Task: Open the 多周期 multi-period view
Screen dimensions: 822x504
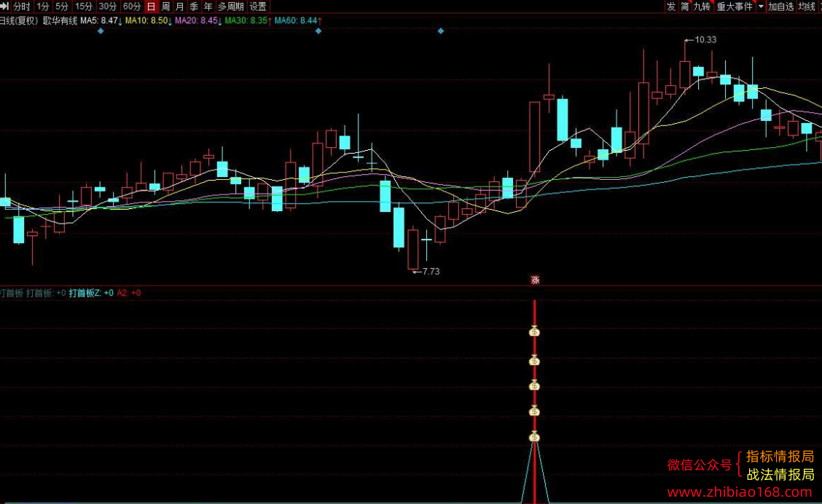Action: pyautogui.click(x=231, y=7)
